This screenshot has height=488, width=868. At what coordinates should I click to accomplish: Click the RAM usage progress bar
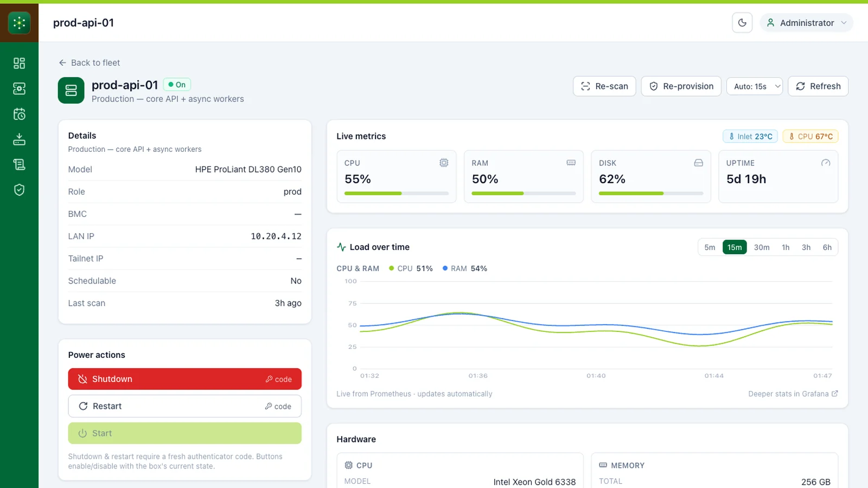coord(524,194)
